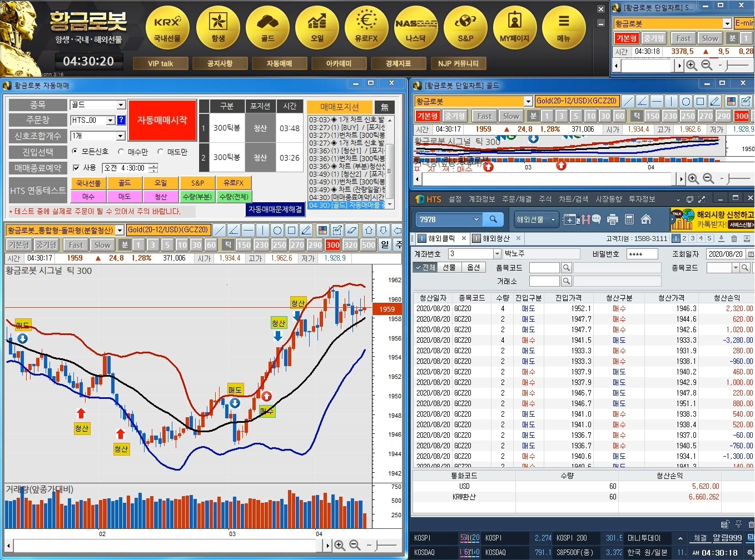
Task: Click the red 자동매매시작 button
Action: click(x=162, y=120)
